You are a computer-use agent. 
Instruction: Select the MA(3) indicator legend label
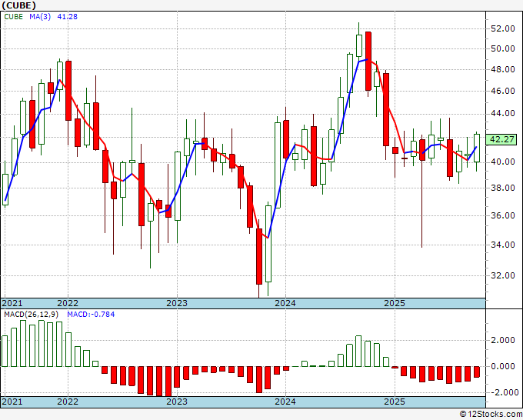point(38,17)
